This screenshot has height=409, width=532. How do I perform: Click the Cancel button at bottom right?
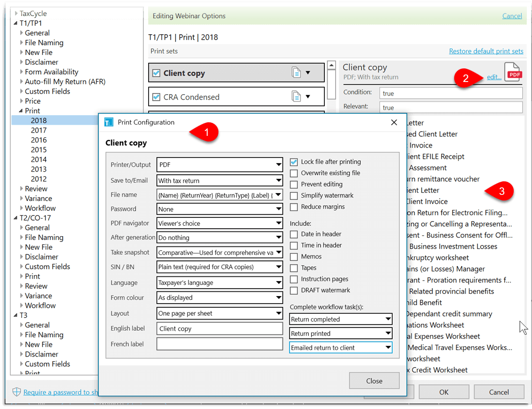click(499, 392)
